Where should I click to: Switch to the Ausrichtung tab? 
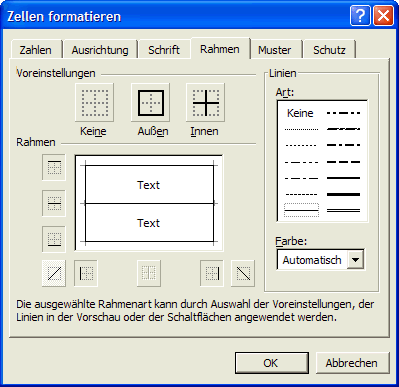point(100,50)
